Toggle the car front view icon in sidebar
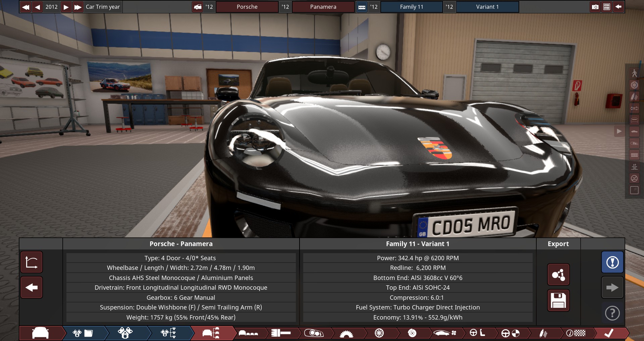This screenshot has width=644, height=341. [634, 120]
